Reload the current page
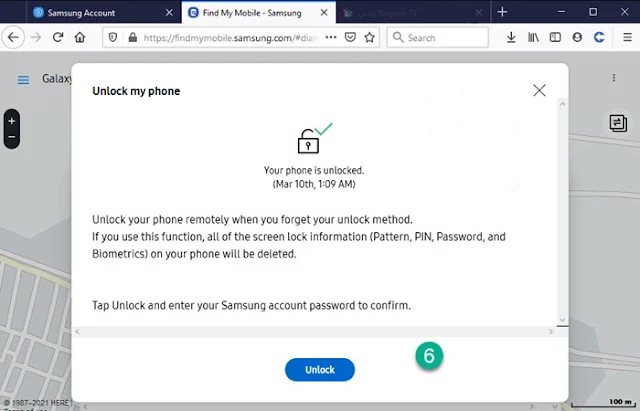Image resolution: width=640 pixels, height=411 pixels. coord(58,37)
